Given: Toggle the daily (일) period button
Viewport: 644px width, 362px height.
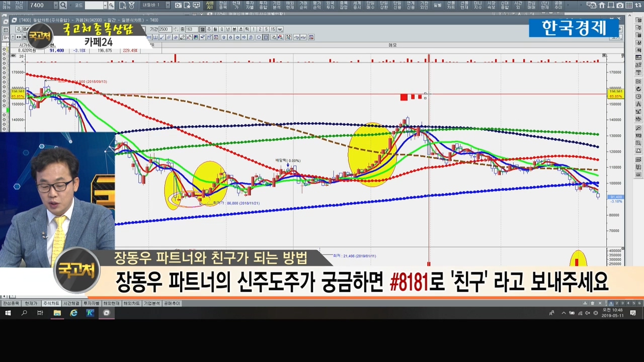Looking at the screenshot, I should 202,29.
